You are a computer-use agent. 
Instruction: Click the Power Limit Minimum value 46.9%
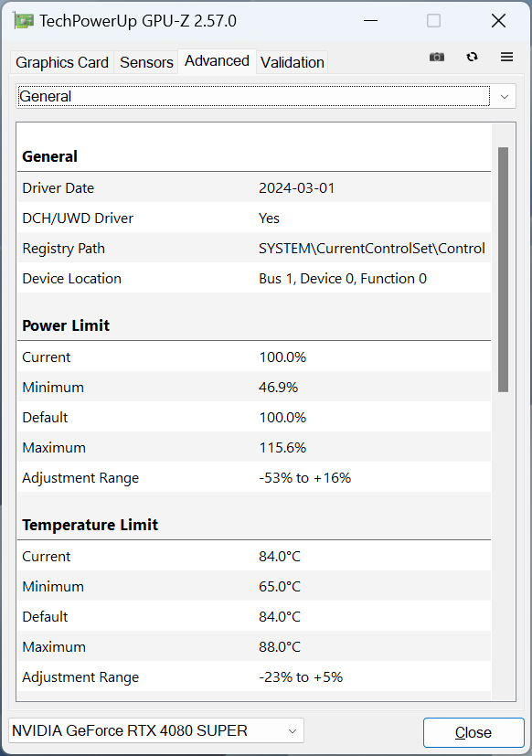tap(278, 388)
